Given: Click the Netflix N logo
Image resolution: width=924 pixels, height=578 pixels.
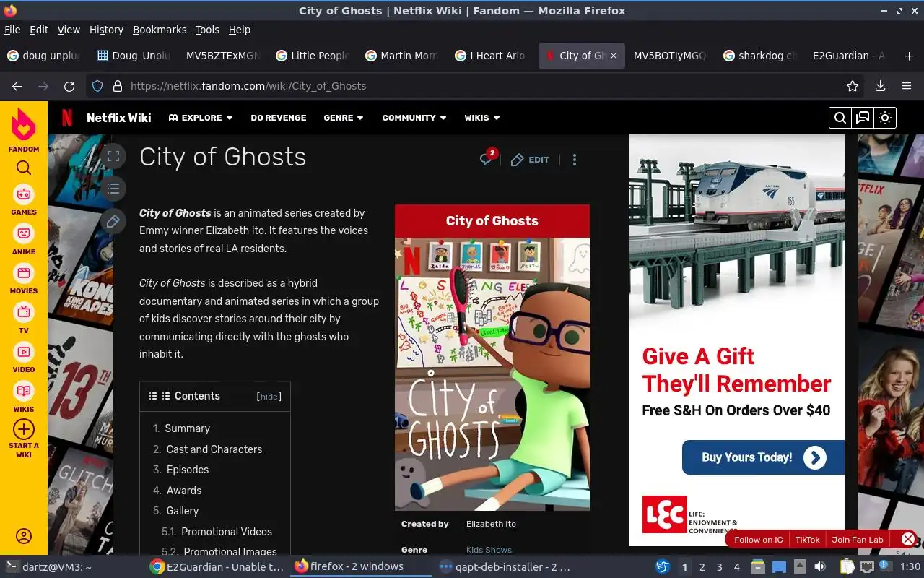Looking at the screenshot, I should coord(66,118).
